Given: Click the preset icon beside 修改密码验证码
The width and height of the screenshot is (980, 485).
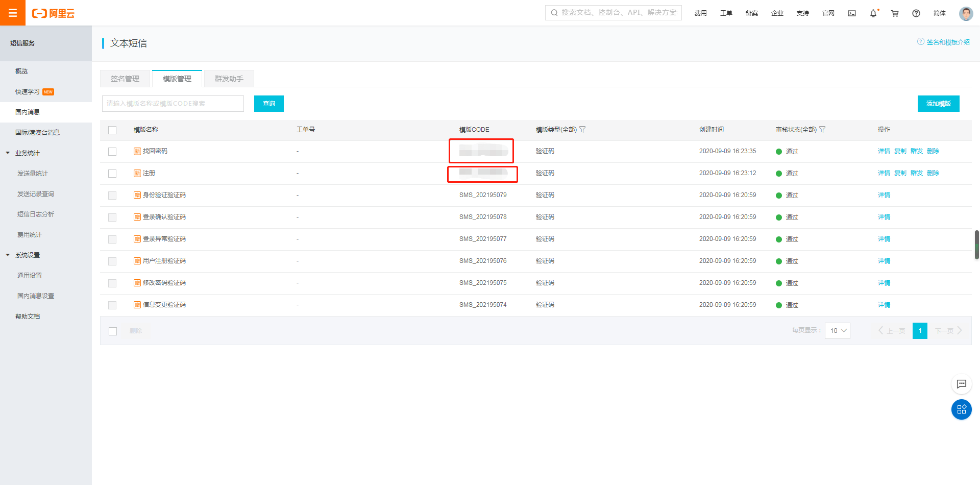Looking at the screenshot, I should pyautogui.click(x=137, y=283).
